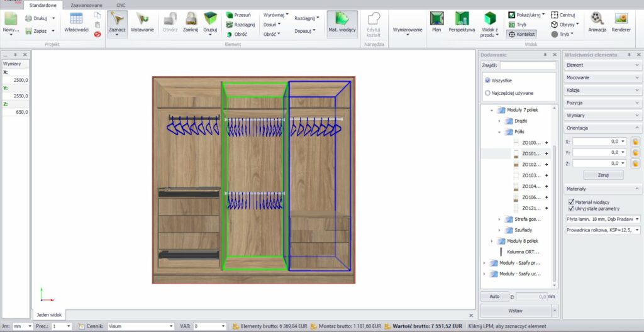Click the Znajdź search field
This screenshot has height=332, width=644.
528,65
